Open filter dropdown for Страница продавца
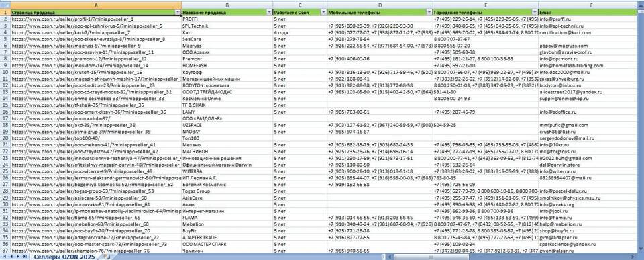 178,13
